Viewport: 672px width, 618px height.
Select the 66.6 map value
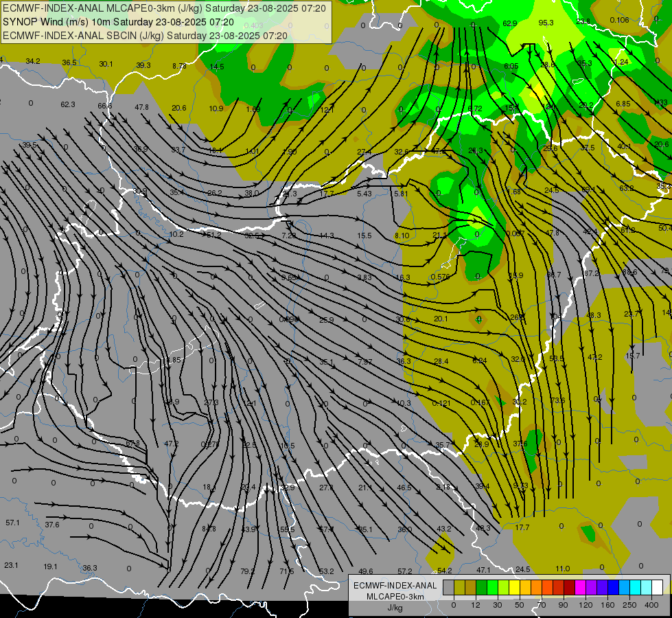coord(104,106)
